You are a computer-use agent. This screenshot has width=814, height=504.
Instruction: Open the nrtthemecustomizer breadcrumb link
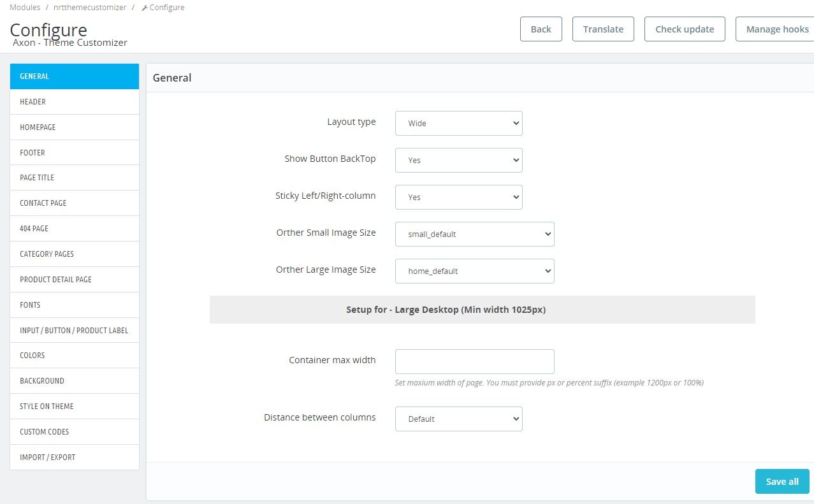pyautogui.click(x=89, y=7)
